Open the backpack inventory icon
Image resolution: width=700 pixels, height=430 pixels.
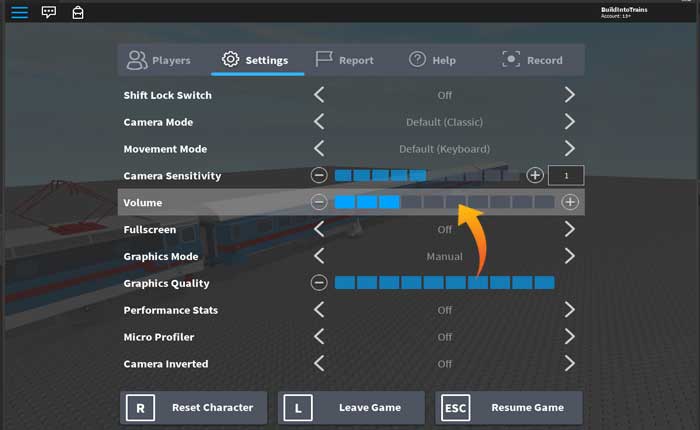[78, 12]
